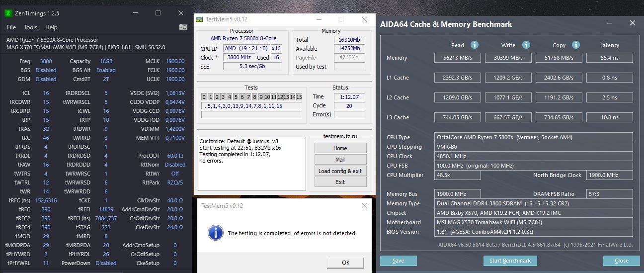Click the L2 Cache Latency value 2.5 ns
The height and width of the screenshot is (273, 644).
pos(610,97)
